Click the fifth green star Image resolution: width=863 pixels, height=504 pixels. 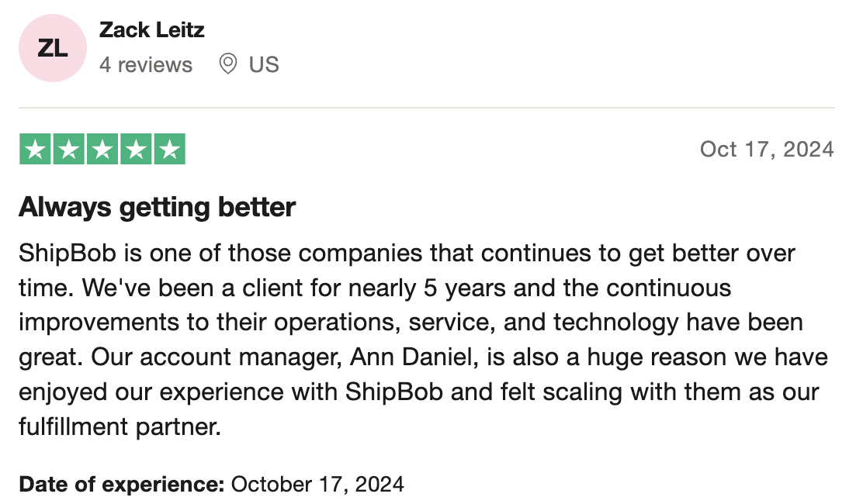(169, 149)
